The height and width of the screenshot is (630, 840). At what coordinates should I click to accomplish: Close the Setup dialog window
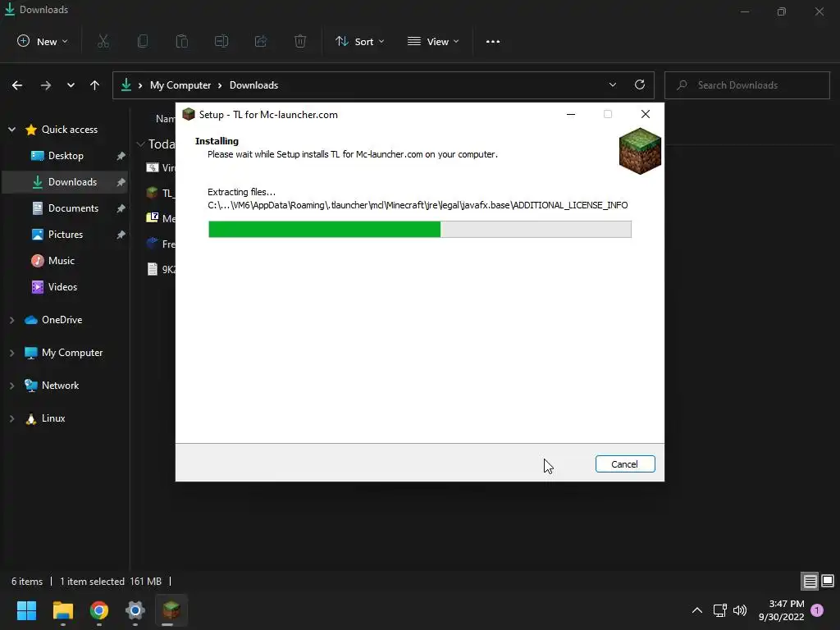(x=646, y=114)
